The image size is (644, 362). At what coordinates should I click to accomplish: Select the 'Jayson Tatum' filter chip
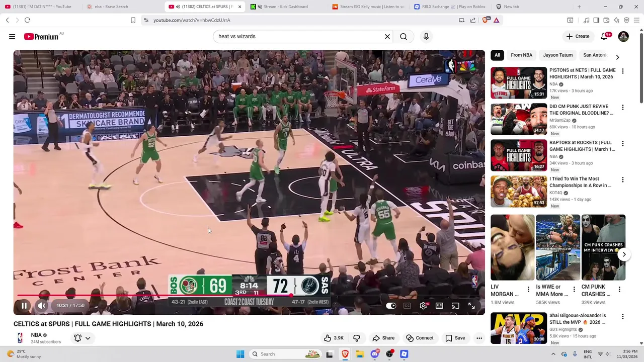(x=557, y=55)
